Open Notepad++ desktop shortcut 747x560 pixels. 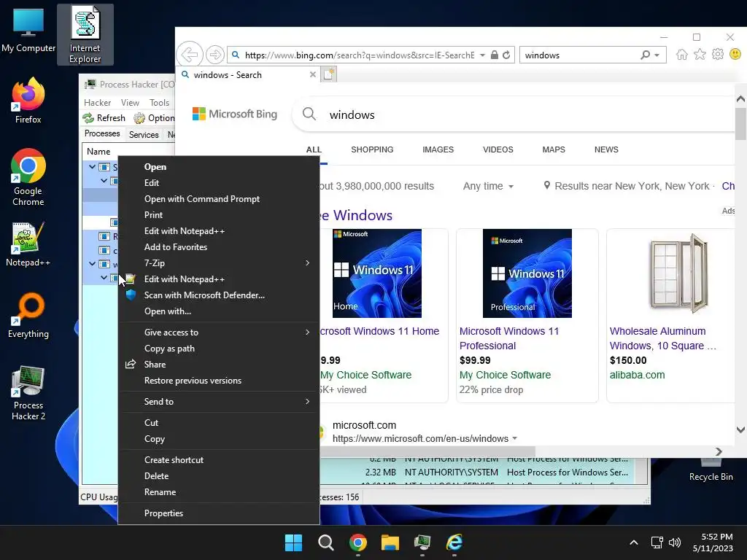(28, 244)
